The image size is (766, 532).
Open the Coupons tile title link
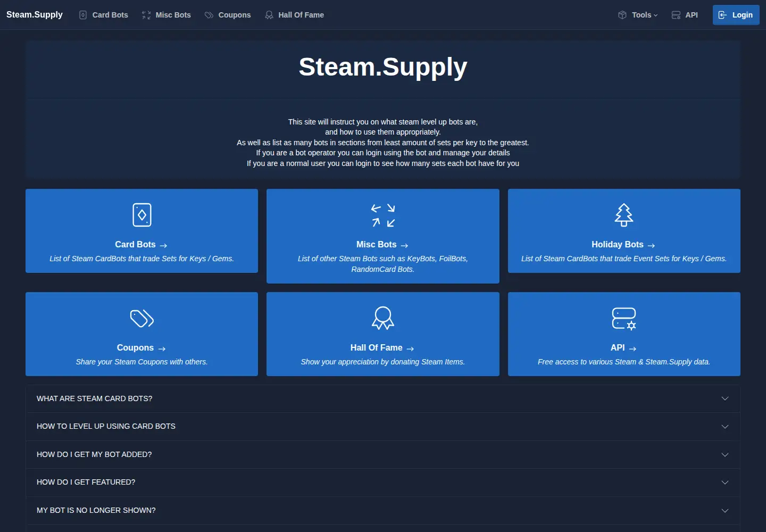141,347
